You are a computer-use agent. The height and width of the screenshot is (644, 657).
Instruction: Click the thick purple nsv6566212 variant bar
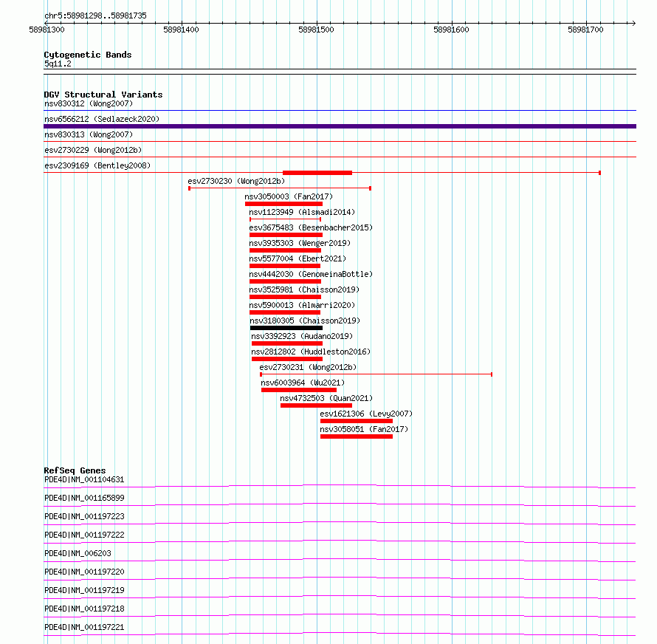pos(340,126)
